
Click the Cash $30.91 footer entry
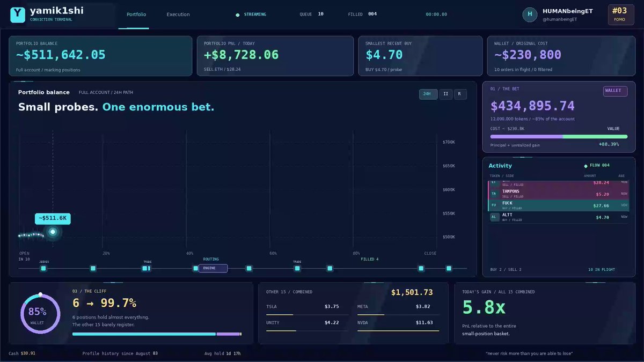22,353
